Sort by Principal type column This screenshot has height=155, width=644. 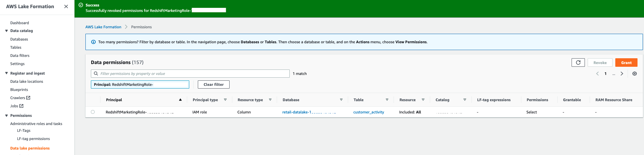tap(225, 100)
